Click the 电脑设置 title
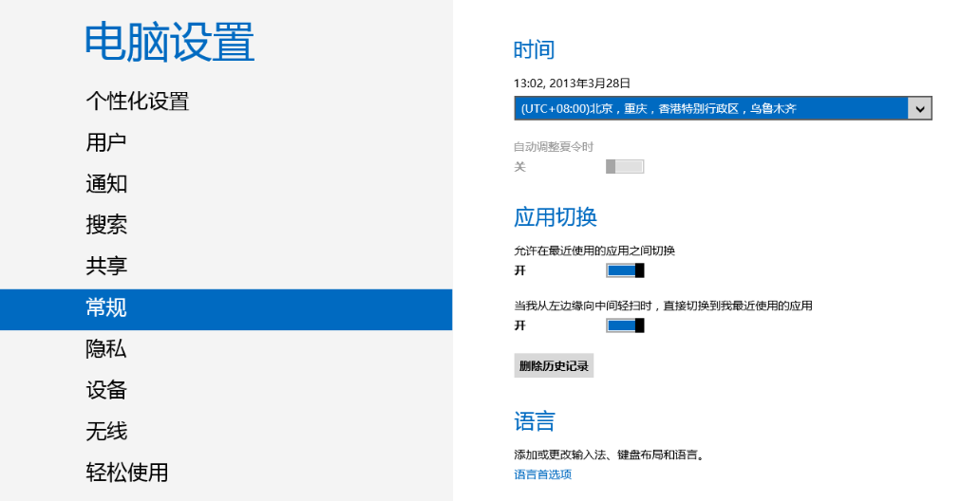 point(169,42)
